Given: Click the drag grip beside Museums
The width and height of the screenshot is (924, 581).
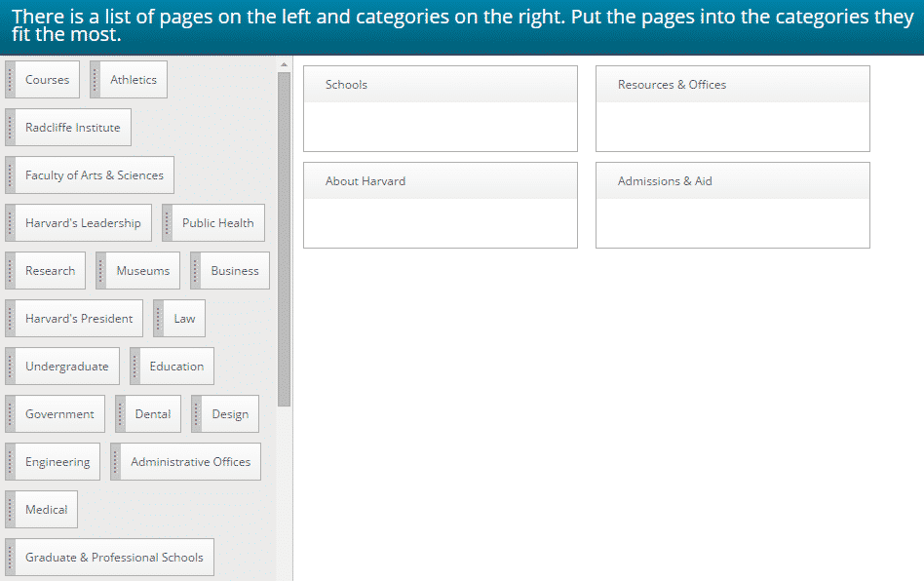Looking at the screenshot, I should pos(101,271).
